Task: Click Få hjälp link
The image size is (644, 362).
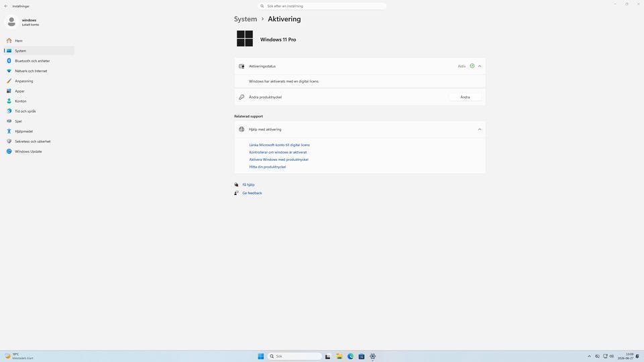Action: 248,185
